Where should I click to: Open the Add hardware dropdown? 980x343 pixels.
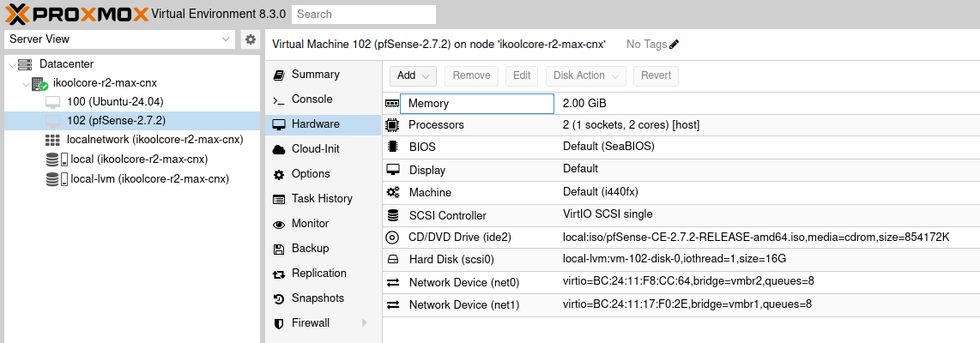click(x=413, y=76)
